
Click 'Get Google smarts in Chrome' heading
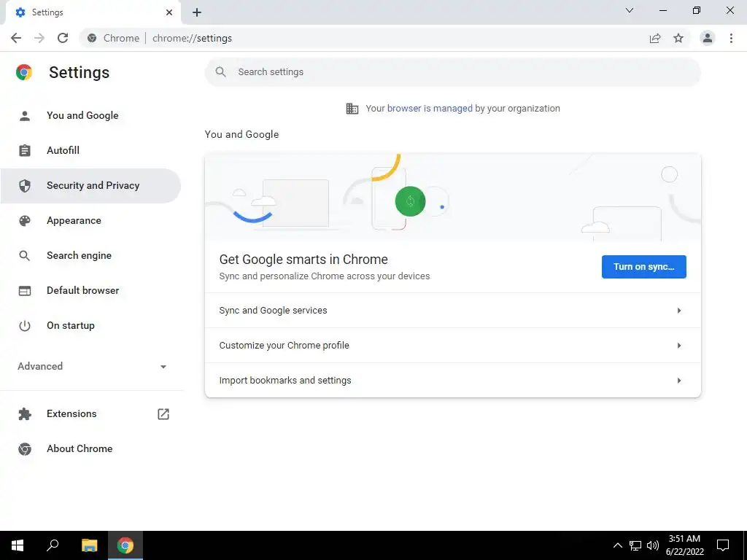pyautogui.click(x=303, y=260)
